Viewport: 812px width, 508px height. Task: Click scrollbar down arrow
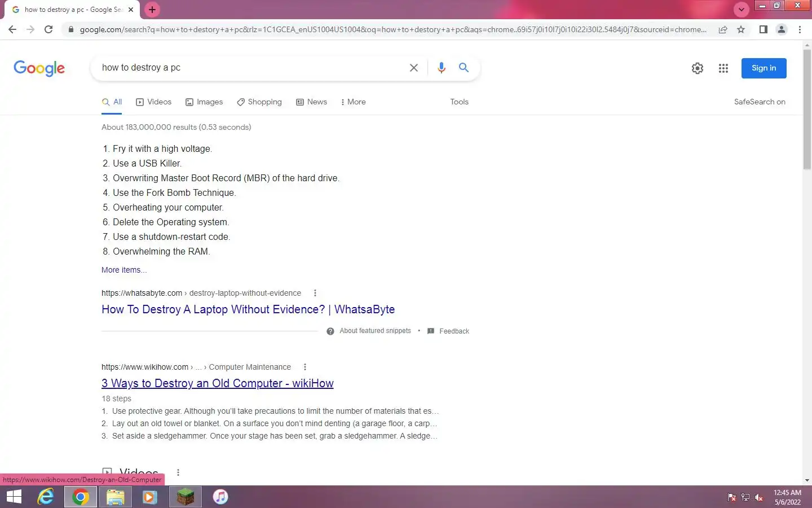pyautogui.click(x=807, y=480)
